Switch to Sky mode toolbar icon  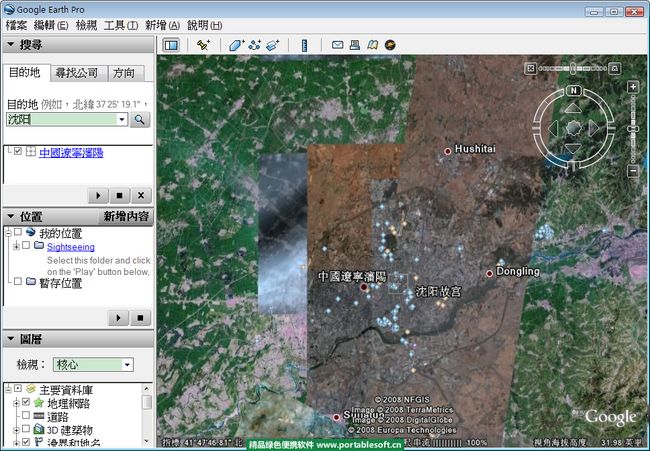[390, 45]
